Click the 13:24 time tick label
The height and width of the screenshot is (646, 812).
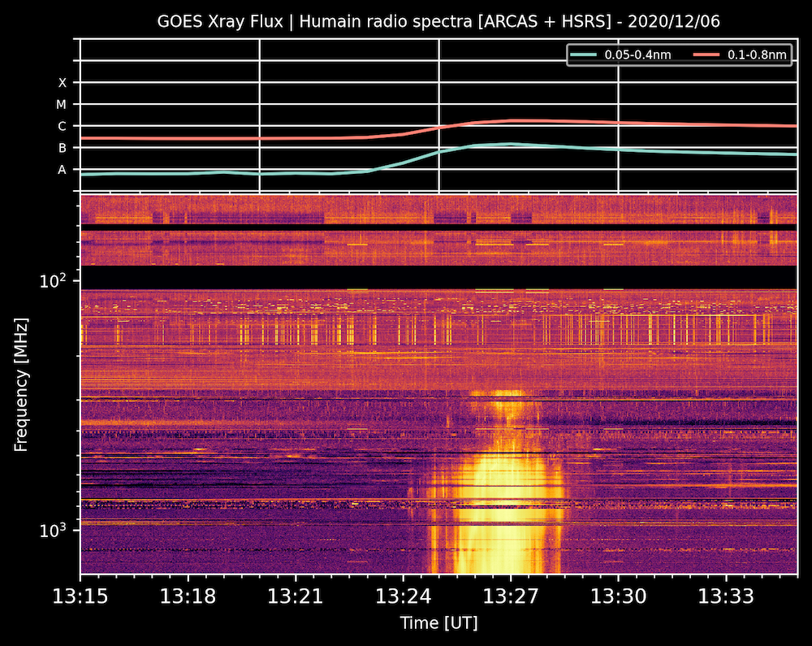point(403,596)
